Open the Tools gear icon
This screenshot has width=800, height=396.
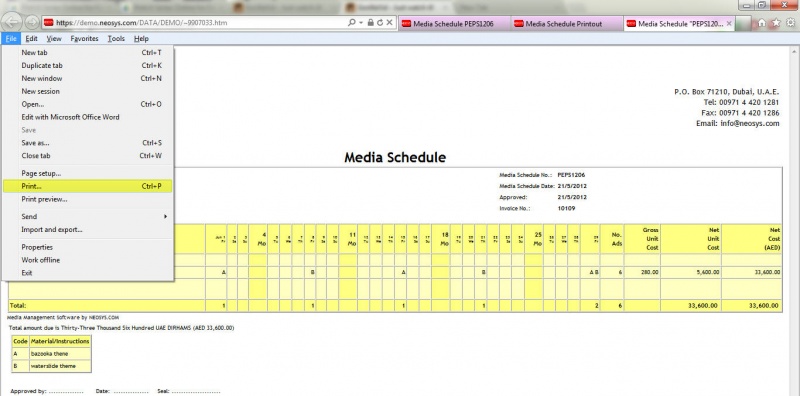(x=791, y=23)
